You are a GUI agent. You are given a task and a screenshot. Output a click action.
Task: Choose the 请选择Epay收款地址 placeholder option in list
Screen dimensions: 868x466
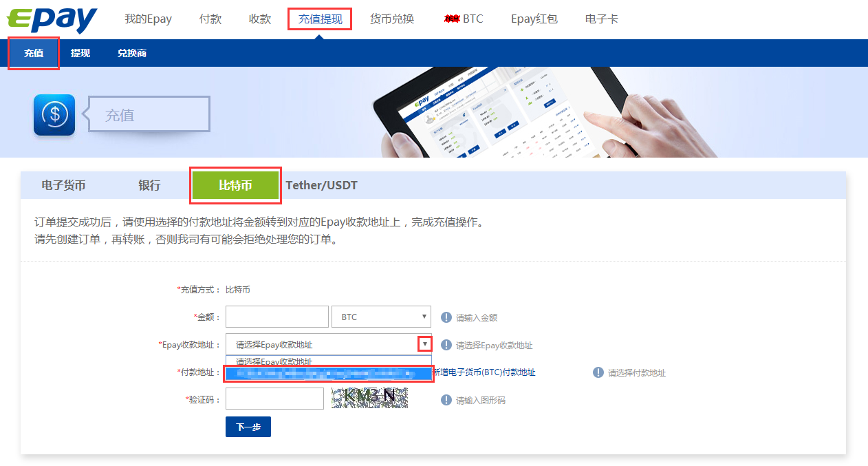pyautogui.click(x=328, y=360)
